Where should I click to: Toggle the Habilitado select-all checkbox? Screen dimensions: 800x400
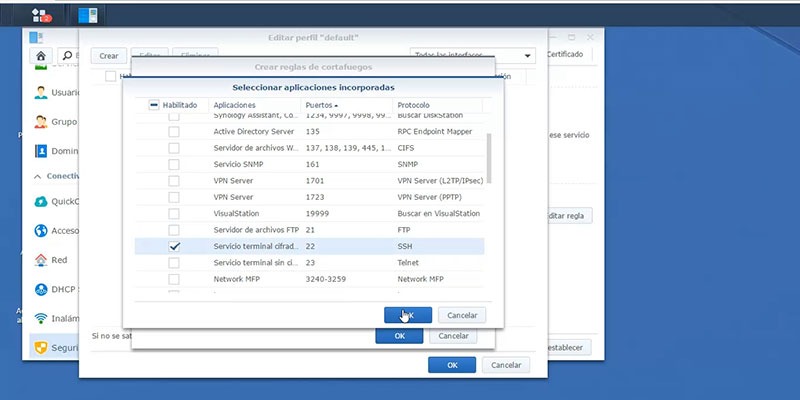(154, 105)
